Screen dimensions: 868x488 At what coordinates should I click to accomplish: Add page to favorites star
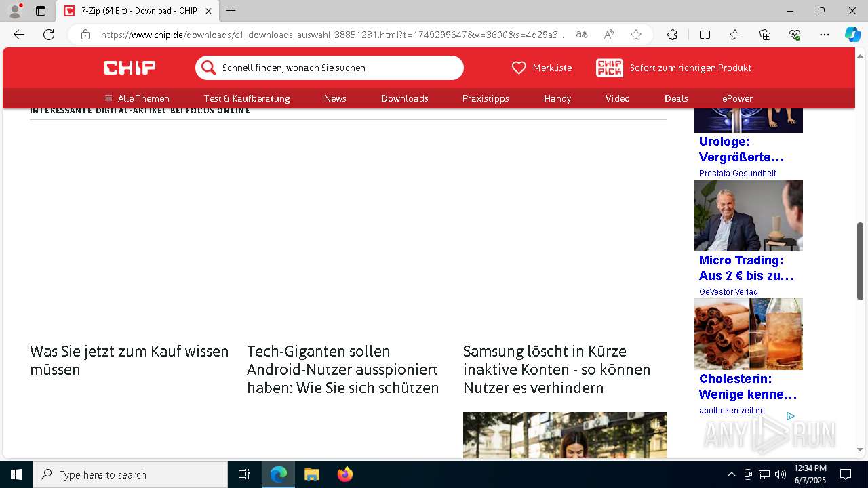coord(636,35)
